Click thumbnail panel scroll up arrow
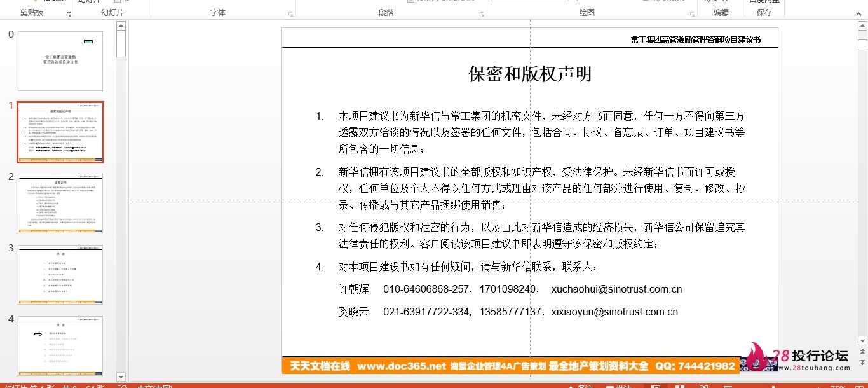This screenshot has width=868, height=388. [121, 25]
